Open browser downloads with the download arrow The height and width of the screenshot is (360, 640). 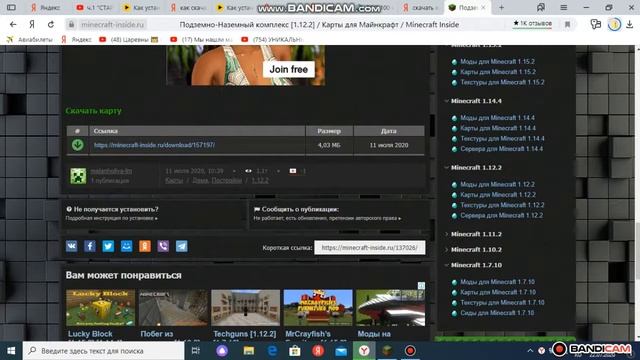630,24
